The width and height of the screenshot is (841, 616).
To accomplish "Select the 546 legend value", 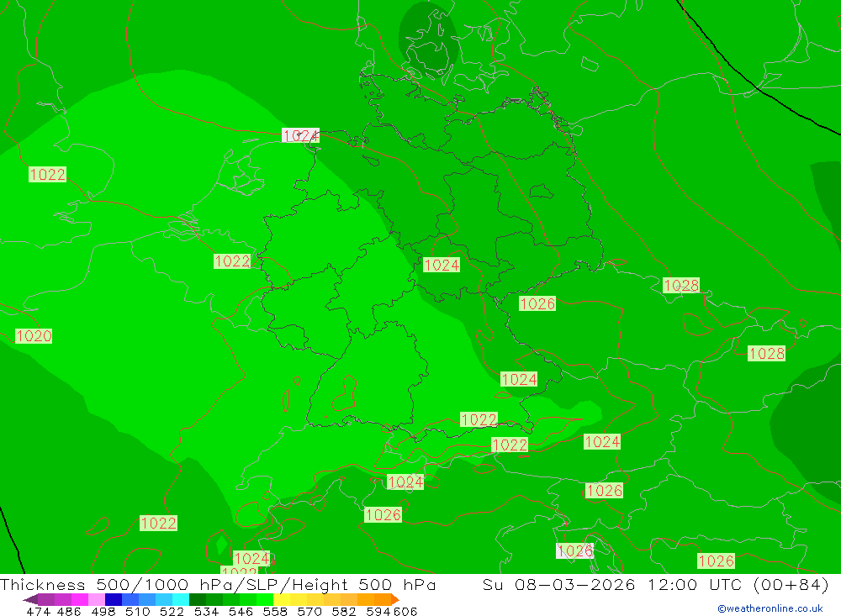I will tap(241, 611).
